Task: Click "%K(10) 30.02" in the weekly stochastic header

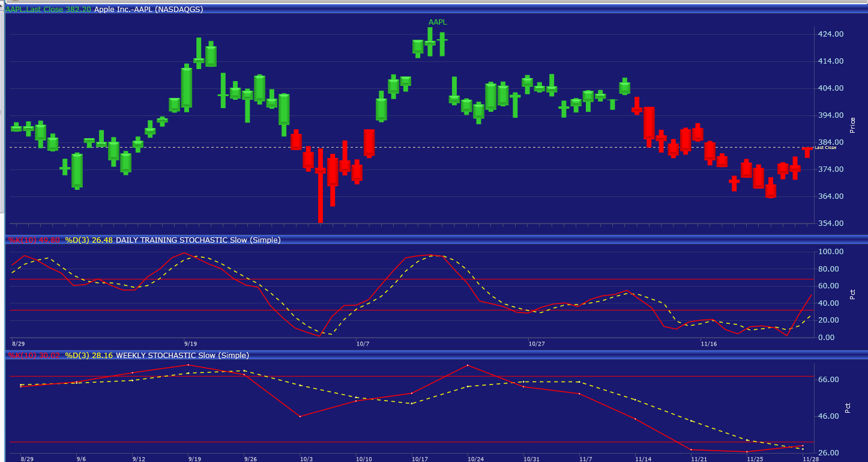Action: click(34, 356)
